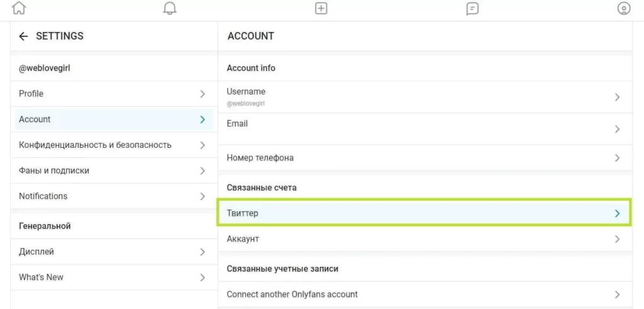
Task: Select Account in the settings list
Action: (x=114, y=119)
